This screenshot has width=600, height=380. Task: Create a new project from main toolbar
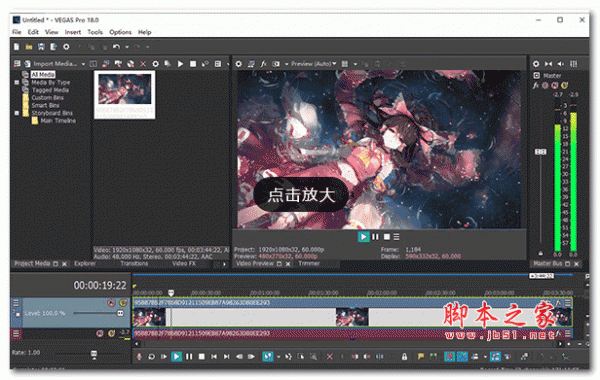tap(16, 47)
